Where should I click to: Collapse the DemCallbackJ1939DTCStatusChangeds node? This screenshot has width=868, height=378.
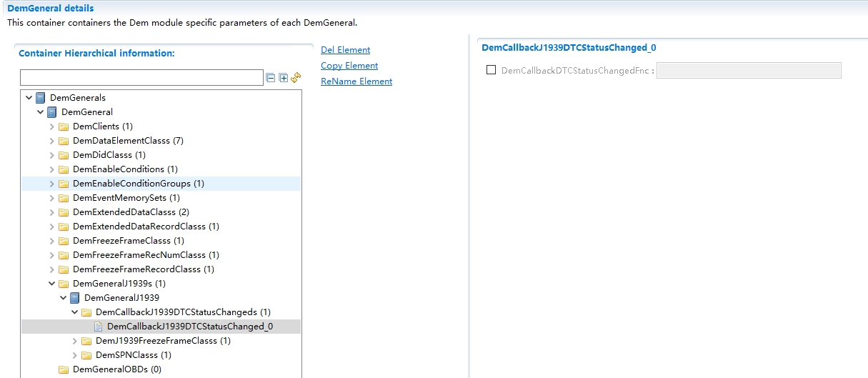coord(75,312)
